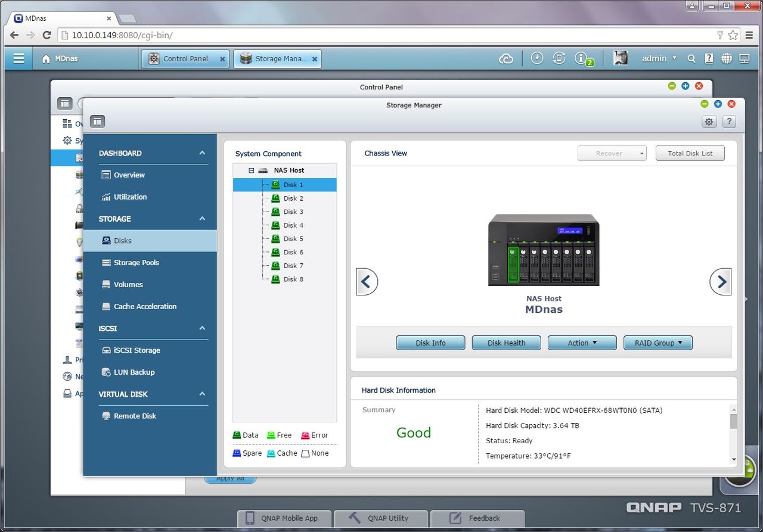763x532 pixels.
Task: Bookmark this page with star icon
Action: pyautogui.click(x=733, y=35)
